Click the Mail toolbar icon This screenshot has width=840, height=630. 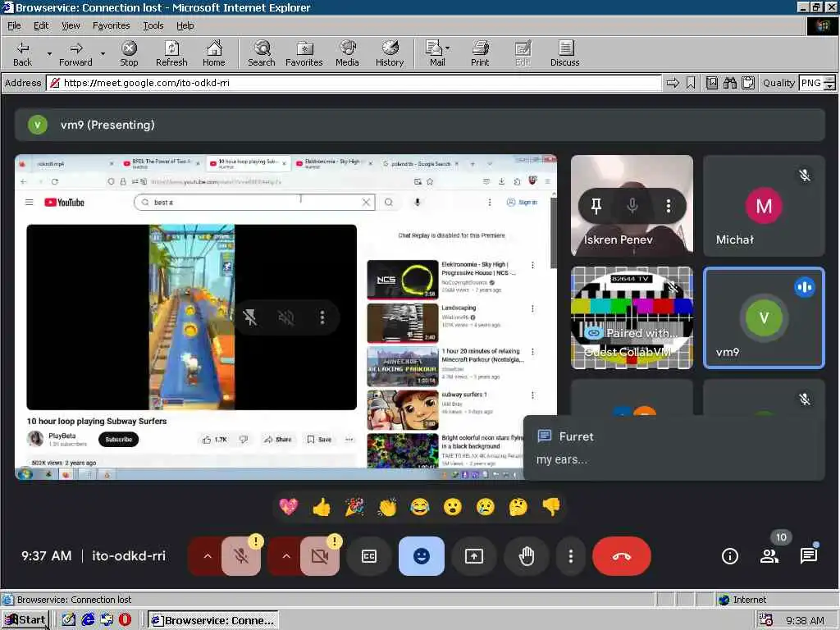(x=435, y=53)
